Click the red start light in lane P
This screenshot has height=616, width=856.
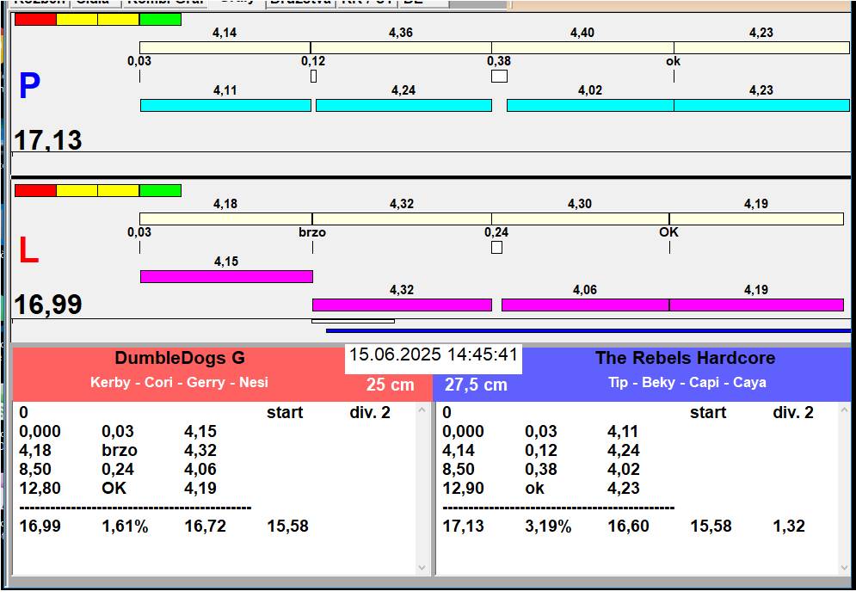tap(35, 19)
